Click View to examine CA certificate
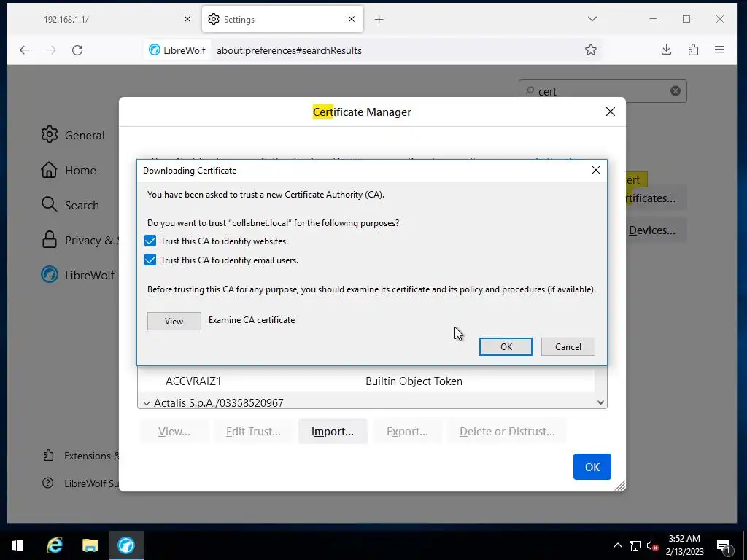Screen dimensions: 747x560 pyautogui.click(x=174, y=321)
